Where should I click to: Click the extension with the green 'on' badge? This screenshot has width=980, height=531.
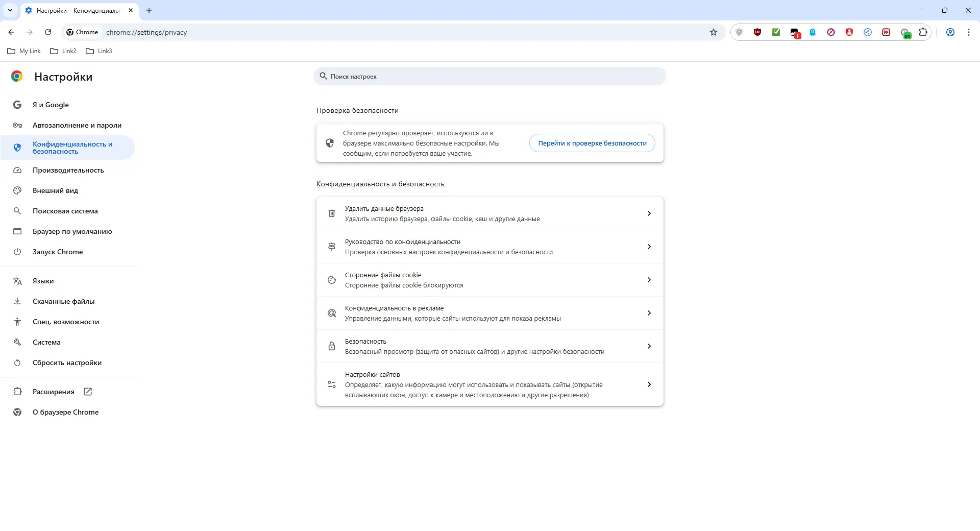tap(905, 32)
